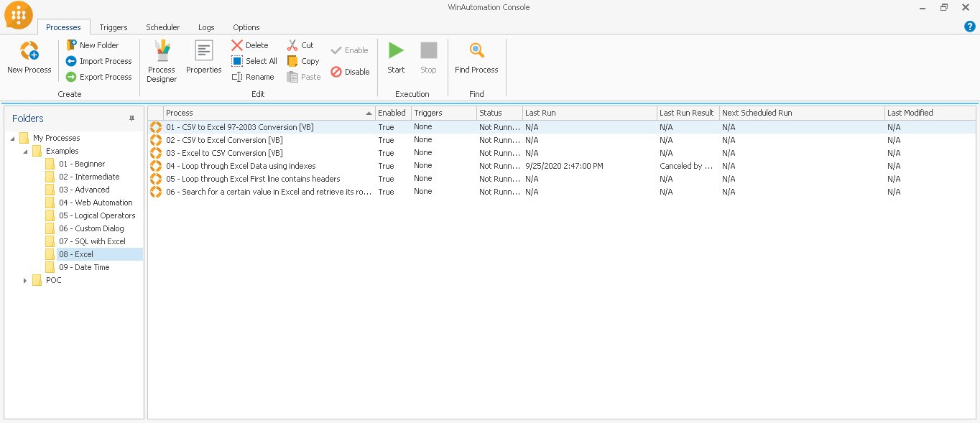Open the Scheduler tab
The width and height of the screenshot is (980, 423).
point(162,27)
